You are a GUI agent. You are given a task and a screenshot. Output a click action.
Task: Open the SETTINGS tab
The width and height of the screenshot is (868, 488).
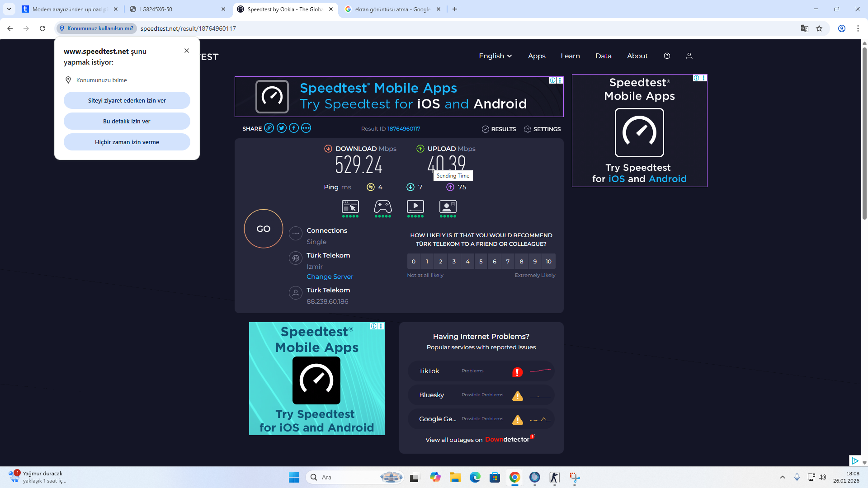point(542,129)
